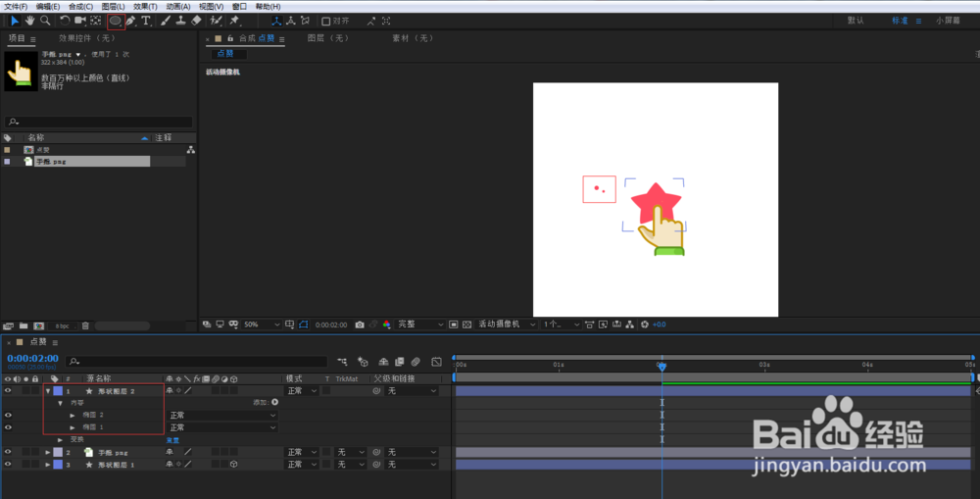Click 重置 to reset transform
The width and height of the screenshot is (980, 499).
pyautogui.click(x=173, y=440)
